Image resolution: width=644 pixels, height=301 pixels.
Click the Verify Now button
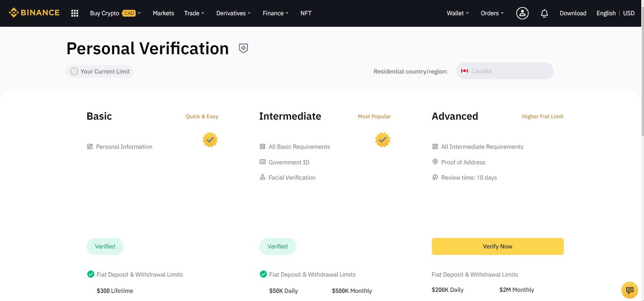[498, 246]
